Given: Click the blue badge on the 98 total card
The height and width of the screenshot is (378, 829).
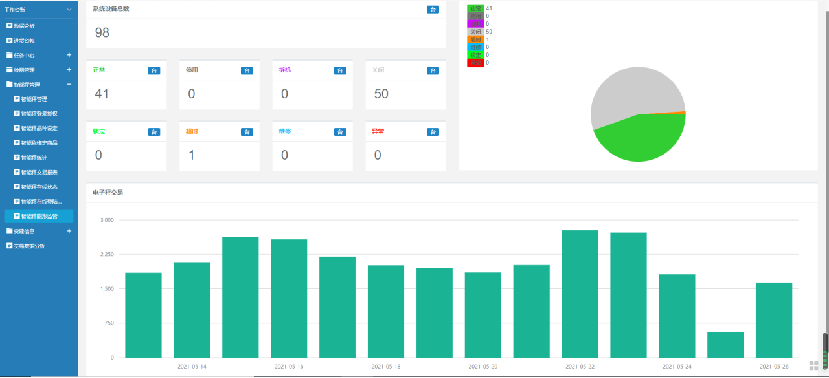Looking at the screenshot, I should coord(432,10).
